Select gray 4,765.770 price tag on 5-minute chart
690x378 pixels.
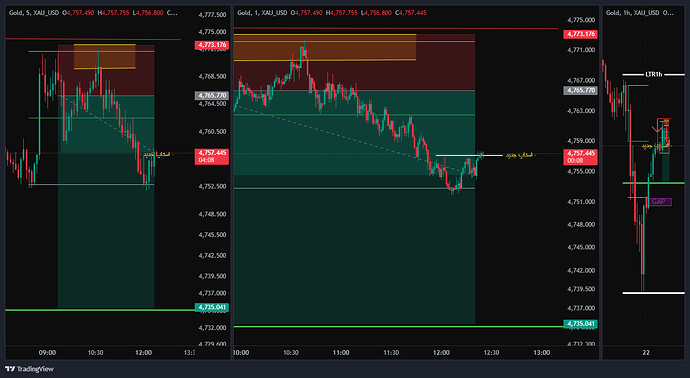pos(212,95)
